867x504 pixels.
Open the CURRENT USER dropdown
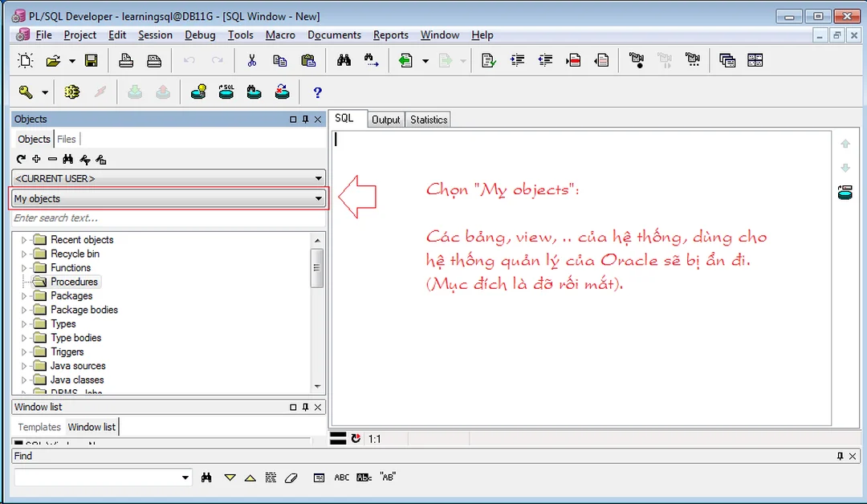[x=319, y=178]
